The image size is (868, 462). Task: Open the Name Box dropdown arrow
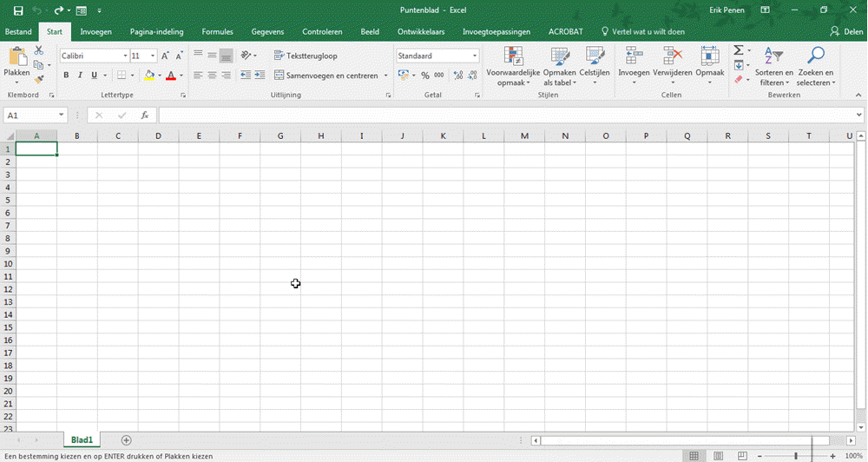tap(61, 115)
